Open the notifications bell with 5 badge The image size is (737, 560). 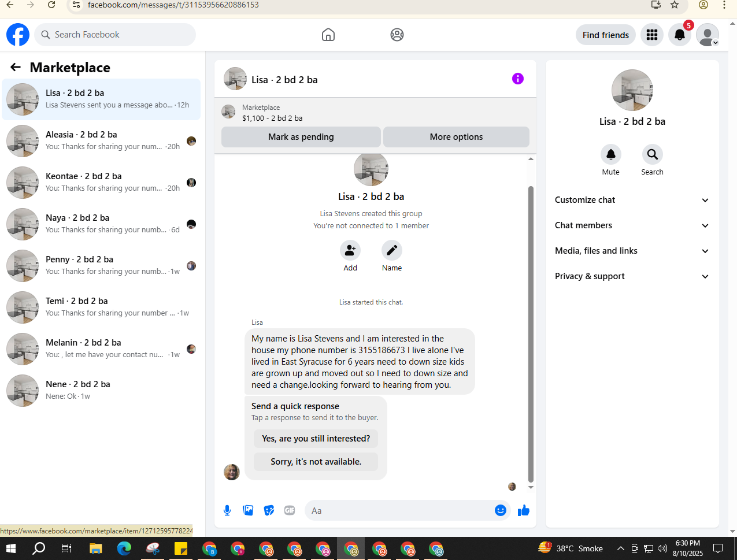click(680, 35)
